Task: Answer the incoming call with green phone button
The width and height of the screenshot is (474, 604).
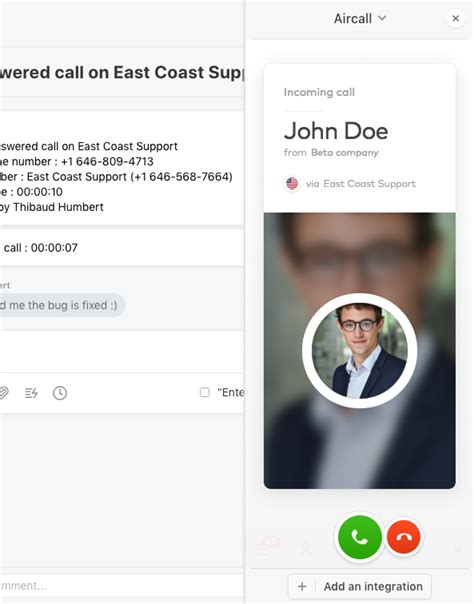Action: pyautogui.click(x=359, y=537)
